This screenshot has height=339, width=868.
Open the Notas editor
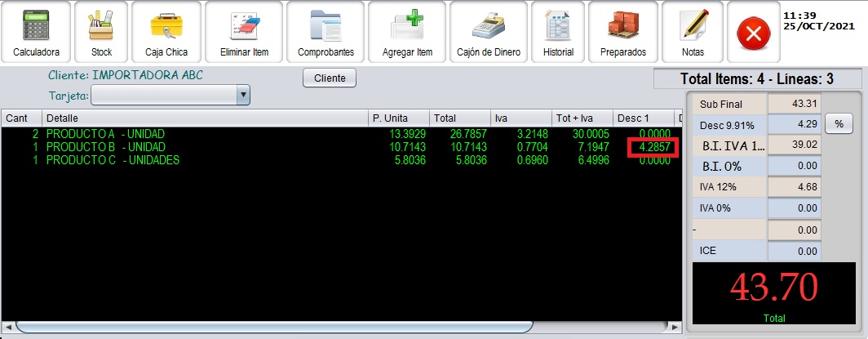coord(693,33)
